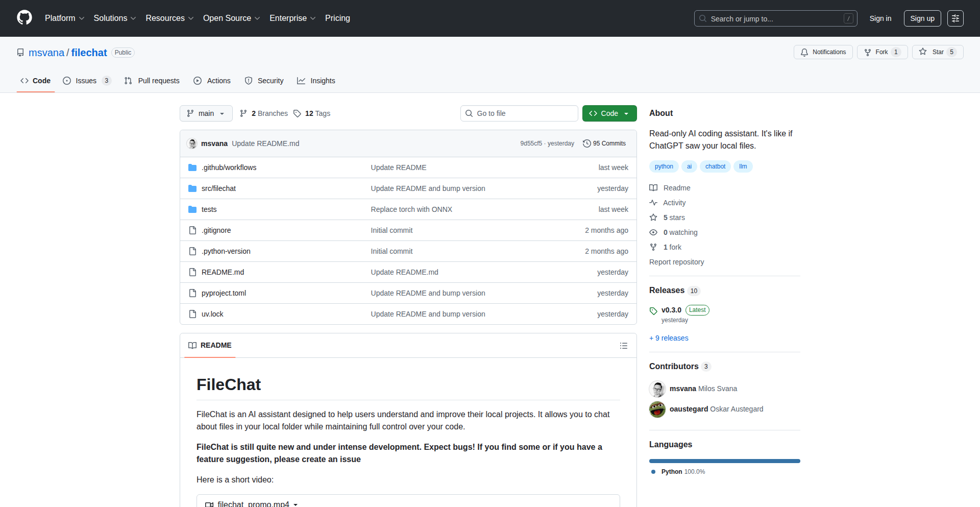Show the + 9 releases link
This screenshot has width=980, height=507.
(669, 338)
